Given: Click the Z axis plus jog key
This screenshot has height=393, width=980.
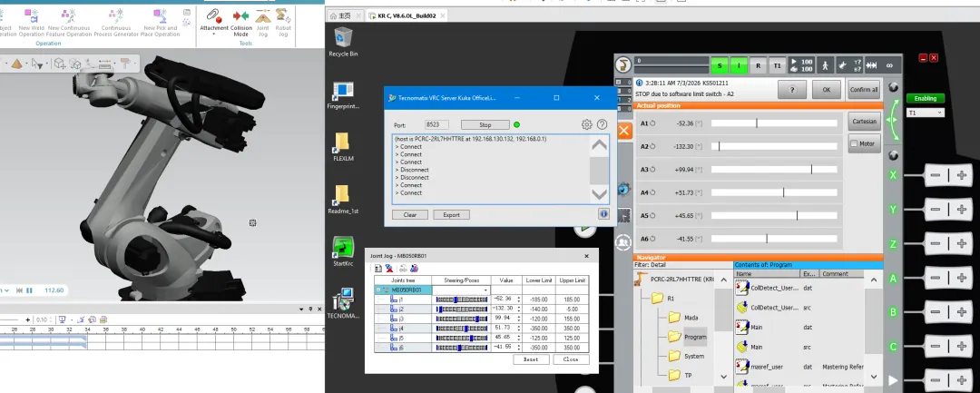Looking at the screenshot, I should (x=961, y=243).
